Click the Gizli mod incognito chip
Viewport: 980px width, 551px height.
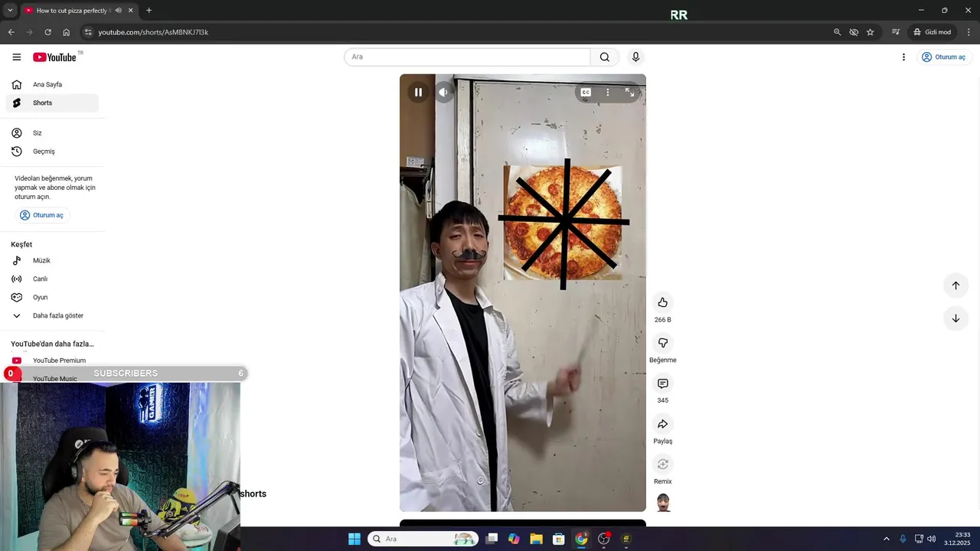[932, 32]
